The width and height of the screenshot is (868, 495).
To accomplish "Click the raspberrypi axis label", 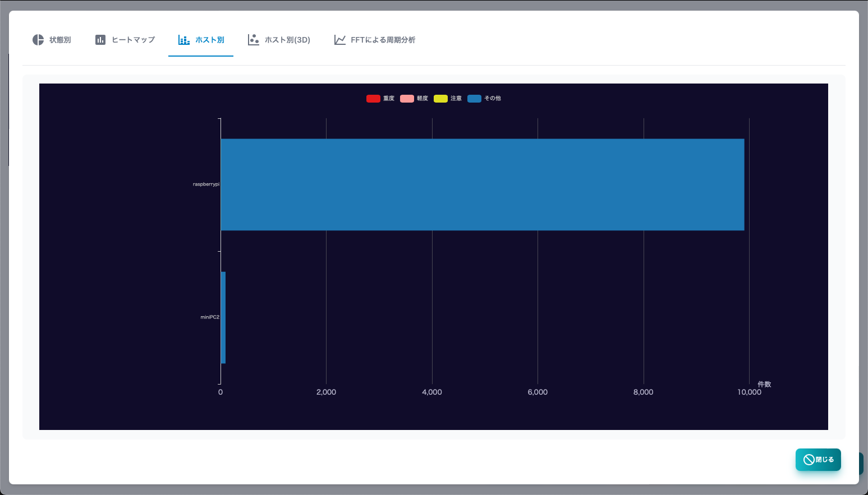I will [x=206, y=184].
